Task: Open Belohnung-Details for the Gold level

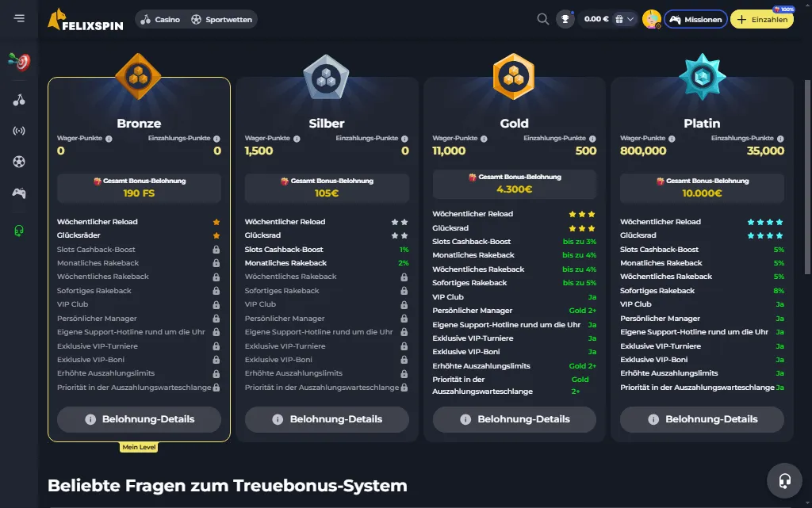Action: click(x=514, y=420)
